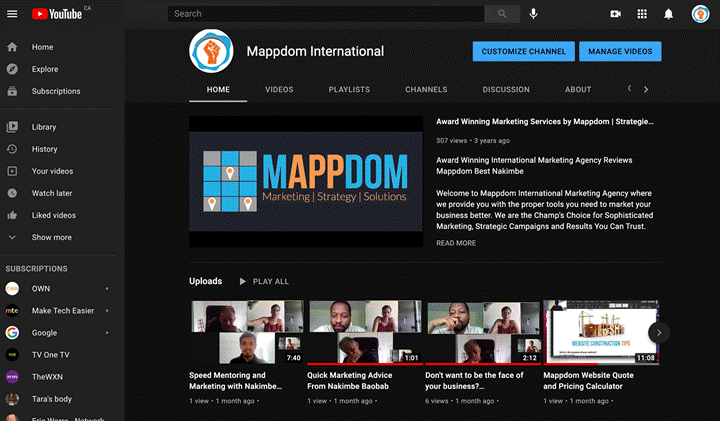This screenshot has height=421, width=720.
Task: Switch to the PLAYLISTS tab
Action: [349, 90]
